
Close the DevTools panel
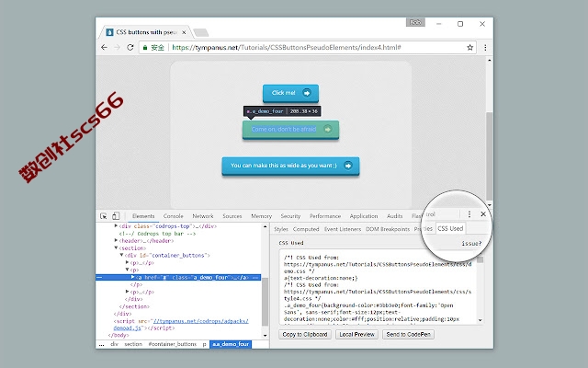tap(483, 214)
